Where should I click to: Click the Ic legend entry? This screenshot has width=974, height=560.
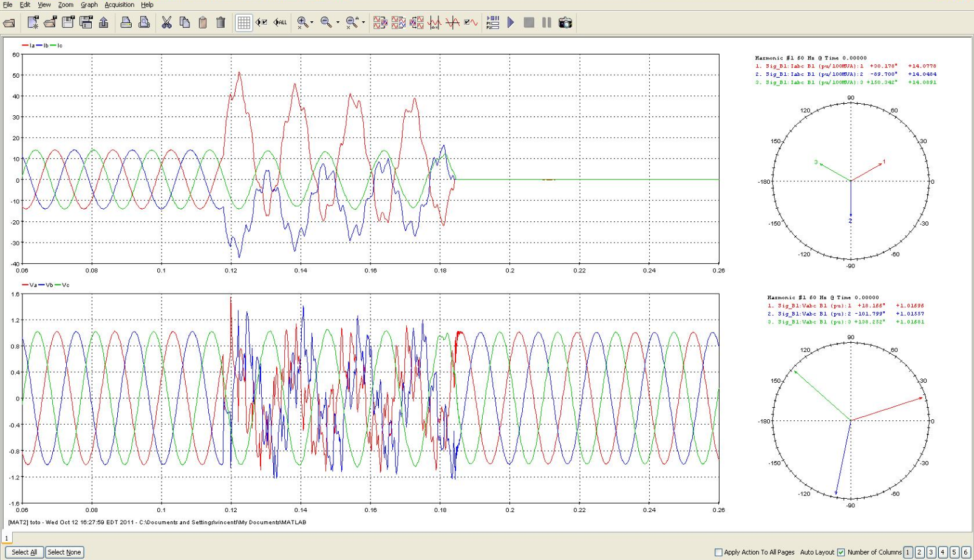pyautogui.click(x=56, y=46)
